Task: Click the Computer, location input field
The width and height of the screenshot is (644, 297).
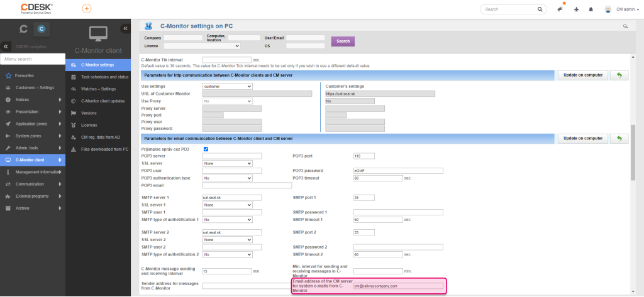Action: coord(244,38)
